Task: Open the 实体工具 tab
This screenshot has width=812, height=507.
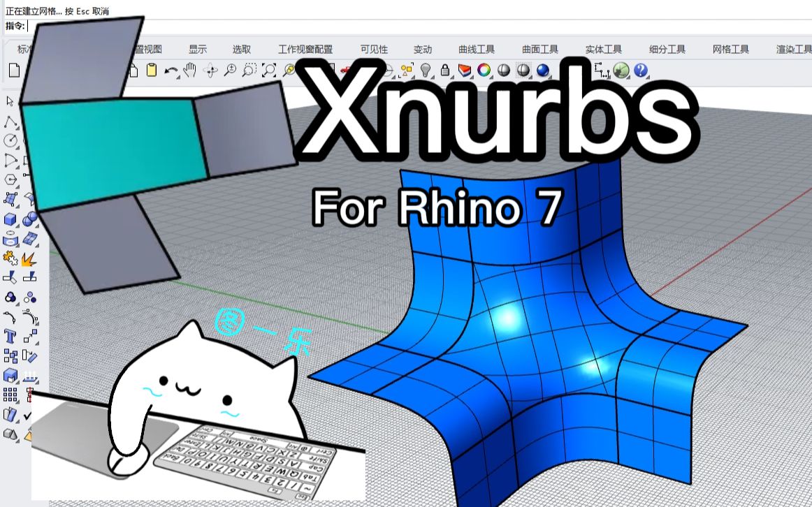Action: [x=604, y=49]
